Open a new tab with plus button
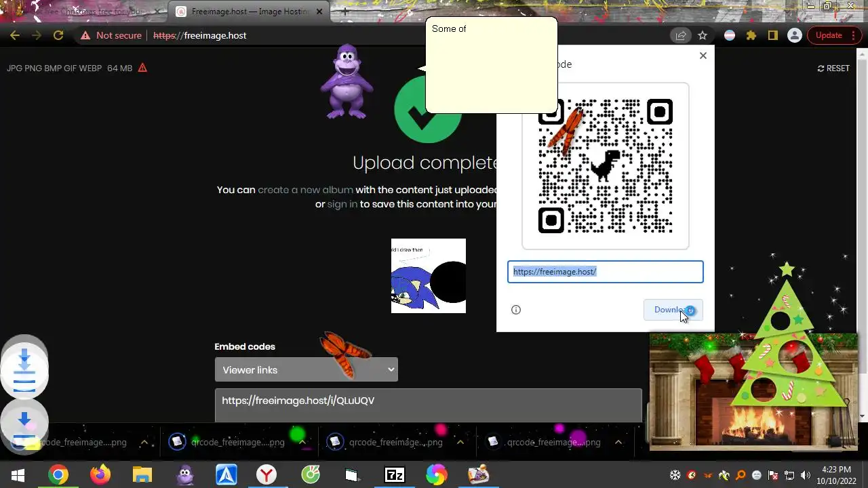 coord(344,12)
